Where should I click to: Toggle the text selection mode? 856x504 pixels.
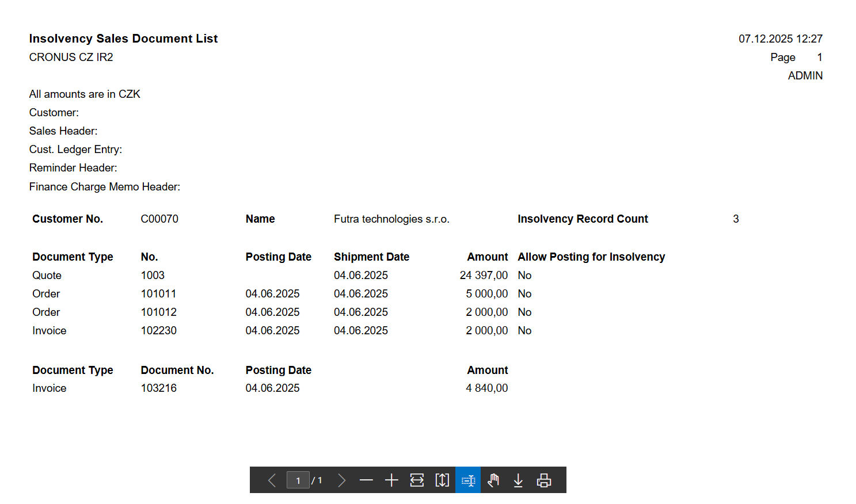tap(467, 480)
